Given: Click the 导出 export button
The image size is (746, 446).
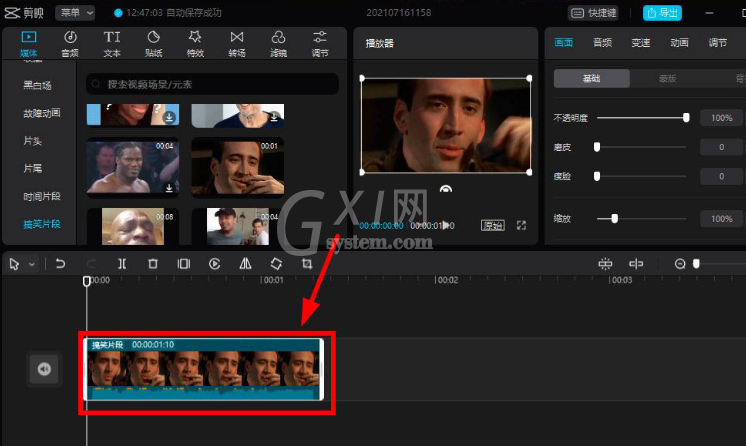Looking at the screenshot, I should tap(662, 13).
